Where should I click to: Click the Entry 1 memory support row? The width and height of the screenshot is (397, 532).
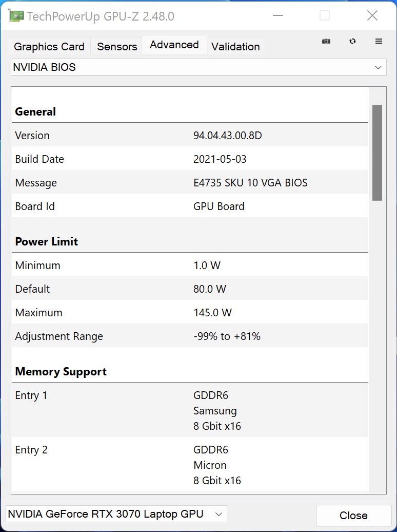click(190, 410)
